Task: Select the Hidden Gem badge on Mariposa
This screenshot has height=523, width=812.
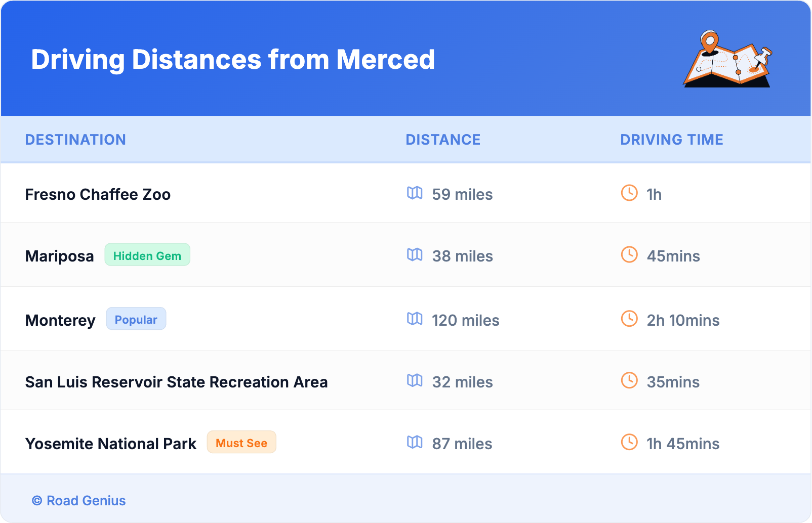Action: pos(147,255)
